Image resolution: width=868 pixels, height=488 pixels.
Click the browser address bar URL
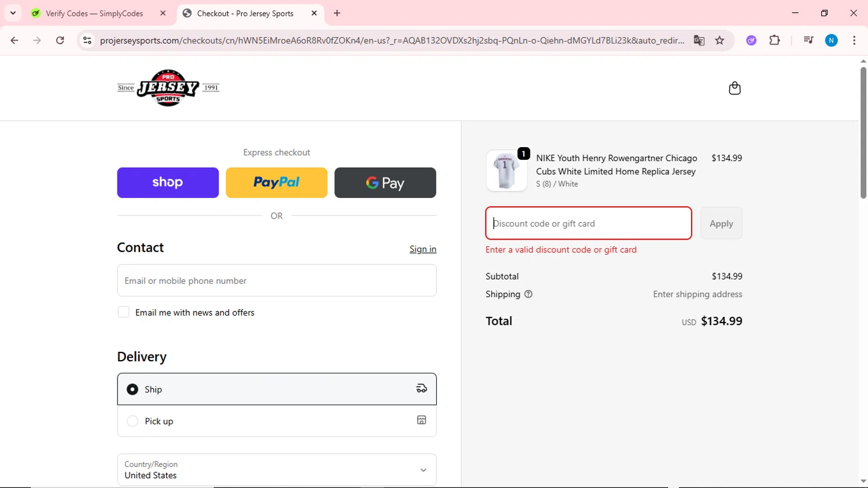392,41
